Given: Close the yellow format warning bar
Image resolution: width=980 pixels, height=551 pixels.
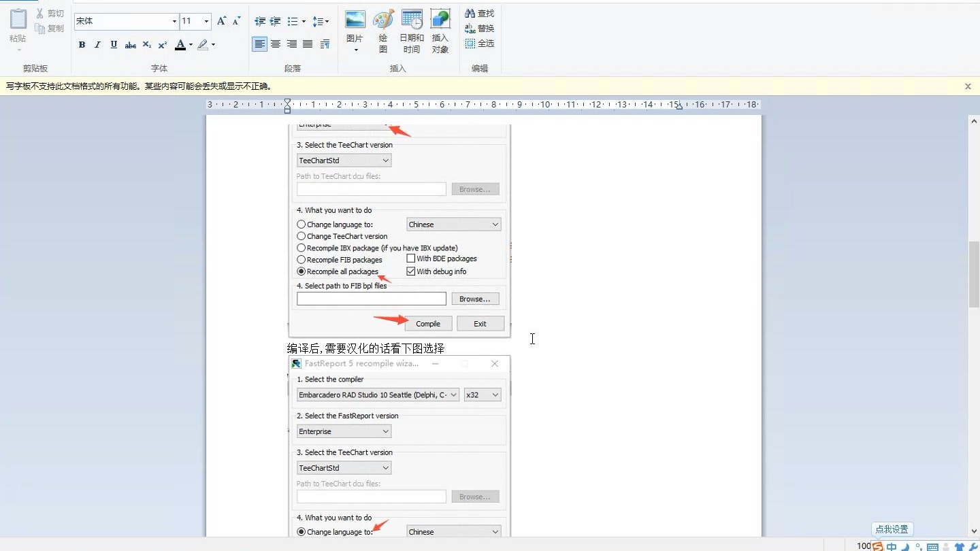Looking at the screenshot, I should (x=968, y=86).
